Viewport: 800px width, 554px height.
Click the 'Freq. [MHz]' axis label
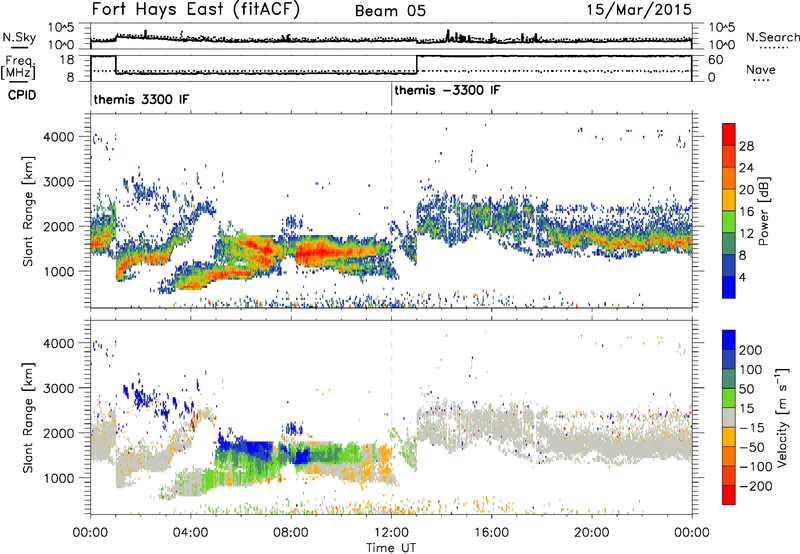(18, 68)
